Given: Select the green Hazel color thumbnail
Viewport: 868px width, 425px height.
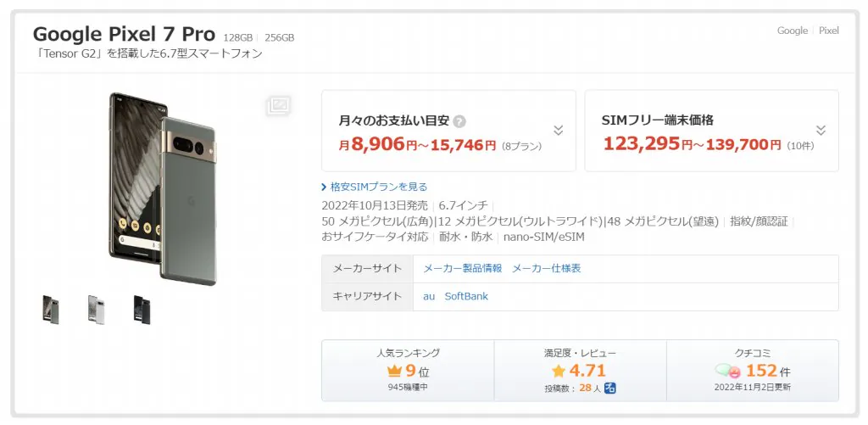Looking at the screenshot, I should [51, 310].
